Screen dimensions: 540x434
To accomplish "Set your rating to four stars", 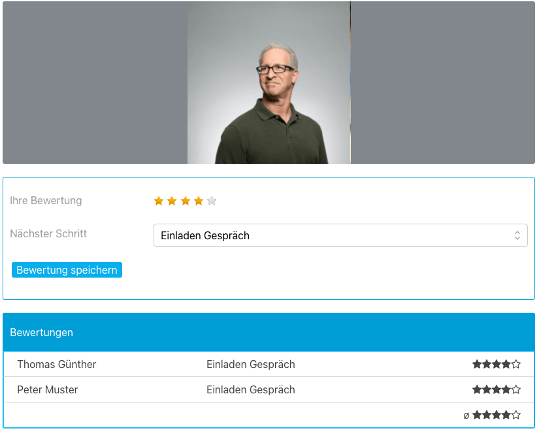I will coord(198,201).
